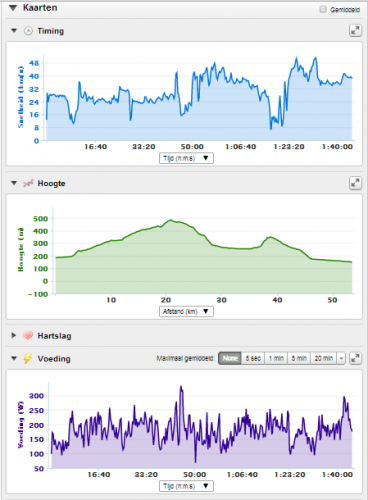
Task: Collapse the Hoogte chart panel
Action: 14,183
